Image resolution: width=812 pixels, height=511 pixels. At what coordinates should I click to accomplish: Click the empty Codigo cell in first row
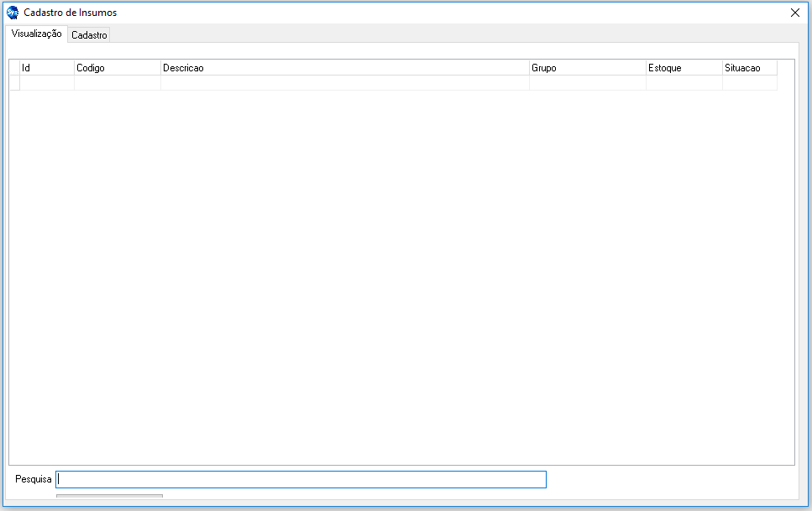[117, 83]
